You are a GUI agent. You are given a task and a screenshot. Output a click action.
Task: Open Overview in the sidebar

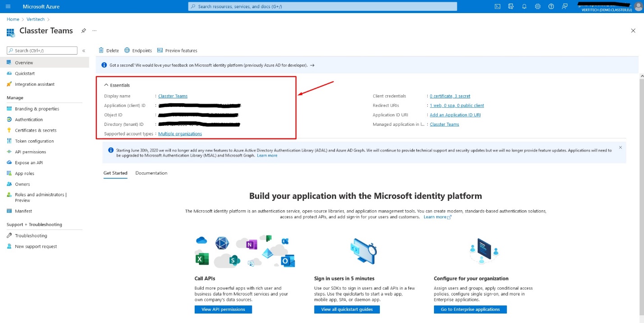click(45, 63)
